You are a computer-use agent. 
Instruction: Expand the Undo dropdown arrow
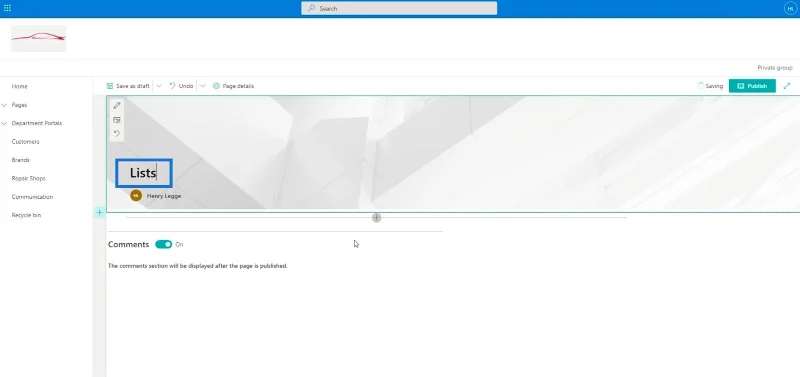203,86
